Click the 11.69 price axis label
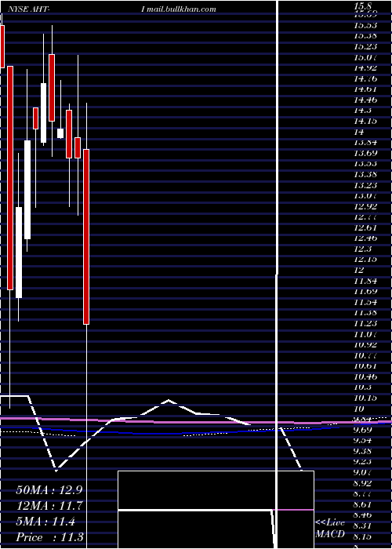This screenshot has height=549, width=392. [365, 291]
